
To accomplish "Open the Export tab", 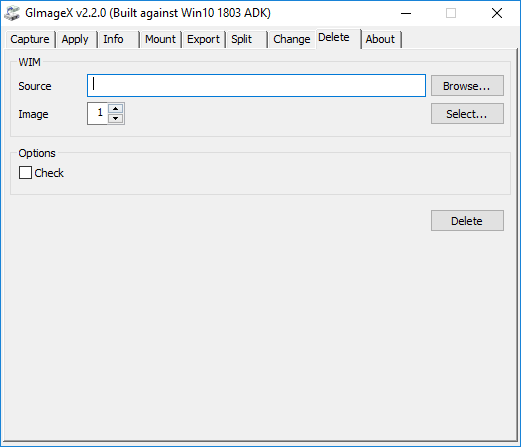I will (x=203, y=39).
